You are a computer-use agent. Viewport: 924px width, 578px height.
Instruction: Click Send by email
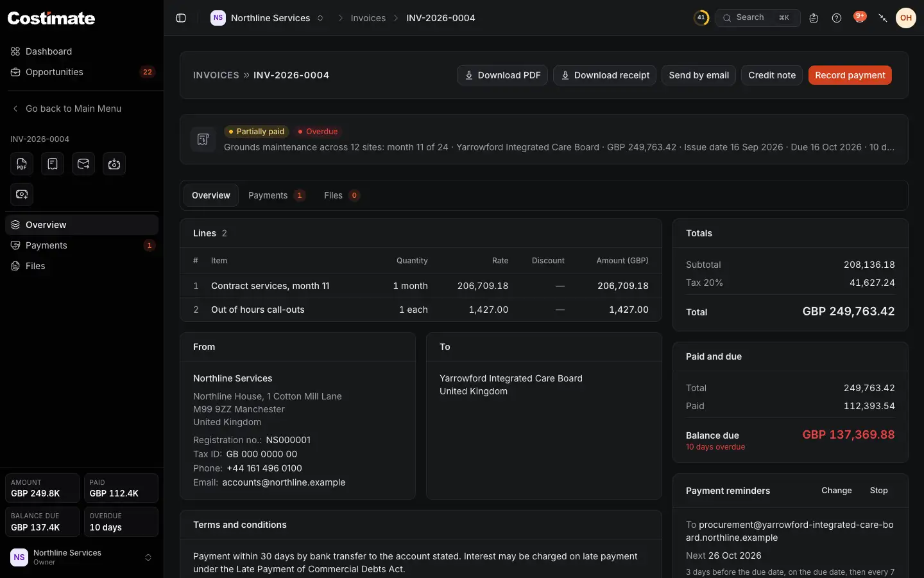(x=699, y=75)
